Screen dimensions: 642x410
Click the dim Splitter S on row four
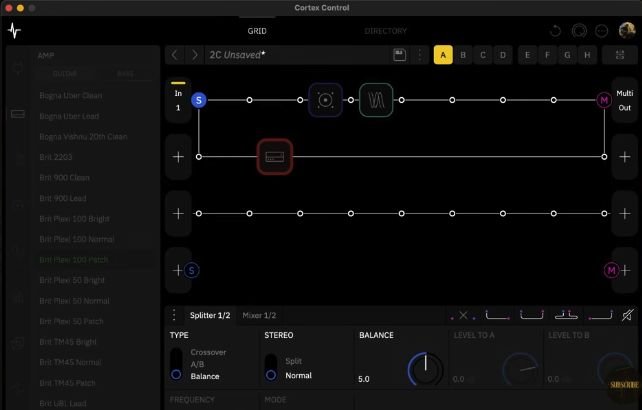tap(192, 270)
